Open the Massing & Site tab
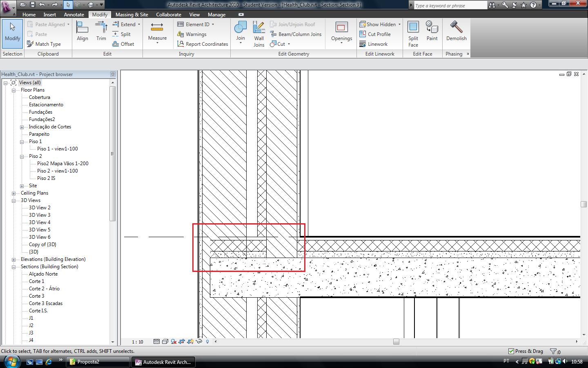 [132, 15]
